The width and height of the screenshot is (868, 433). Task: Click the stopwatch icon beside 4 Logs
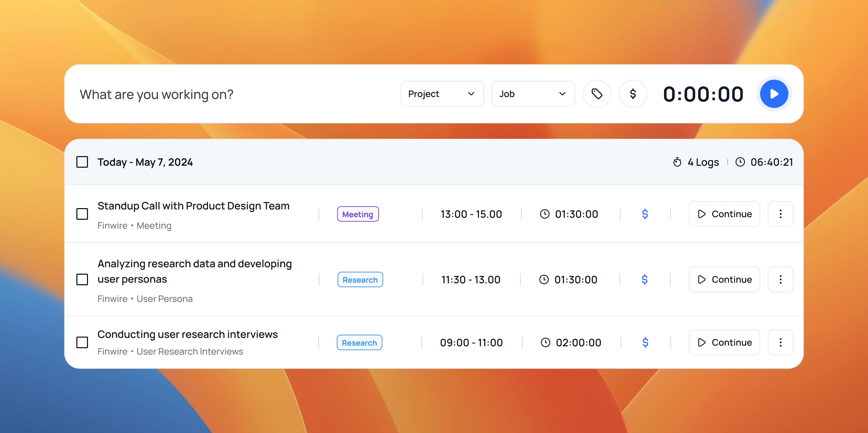tap(677, 162)
